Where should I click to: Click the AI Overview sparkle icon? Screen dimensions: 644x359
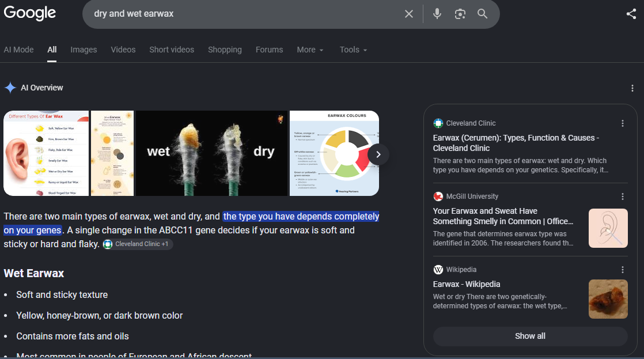point(10,88)
